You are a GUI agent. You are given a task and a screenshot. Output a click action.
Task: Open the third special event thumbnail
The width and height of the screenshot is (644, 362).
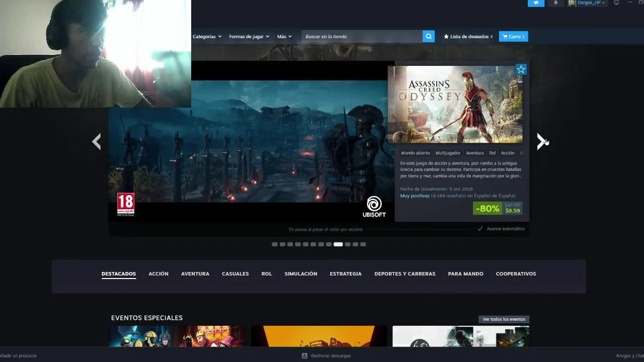[x=461, y=336]
